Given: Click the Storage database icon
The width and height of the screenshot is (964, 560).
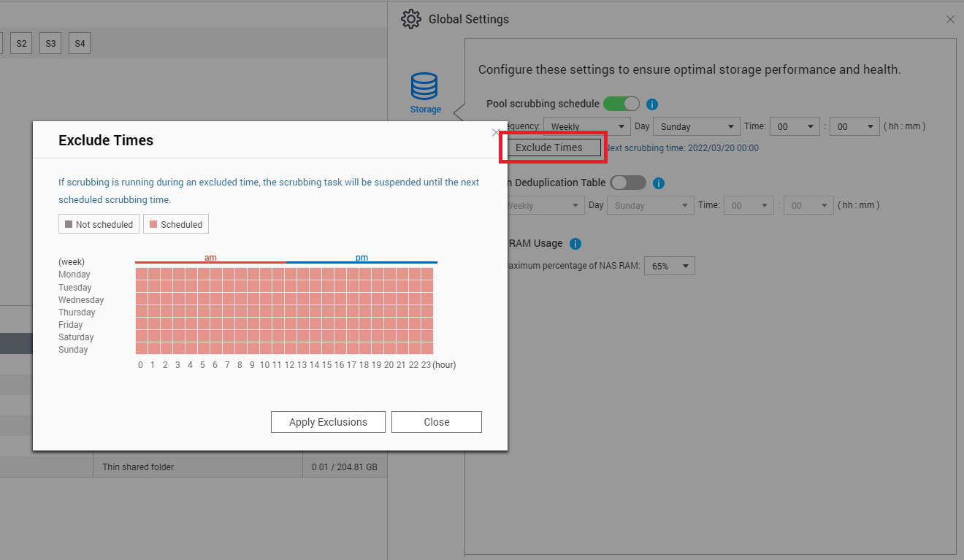Looking at the screenshot, I should coord(424,86).
